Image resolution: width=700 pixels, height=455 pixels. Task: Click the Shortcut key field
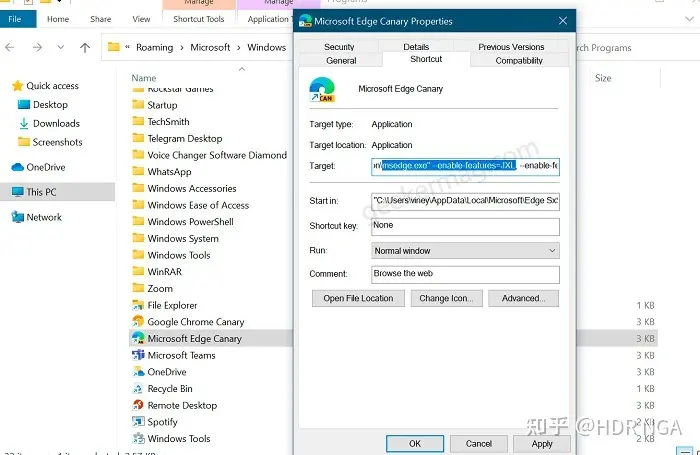pos(465,226)
